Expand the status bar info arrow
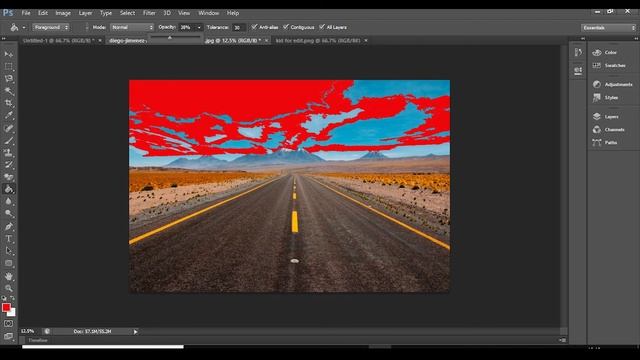640x360 pixels. (x=136, y=332)
